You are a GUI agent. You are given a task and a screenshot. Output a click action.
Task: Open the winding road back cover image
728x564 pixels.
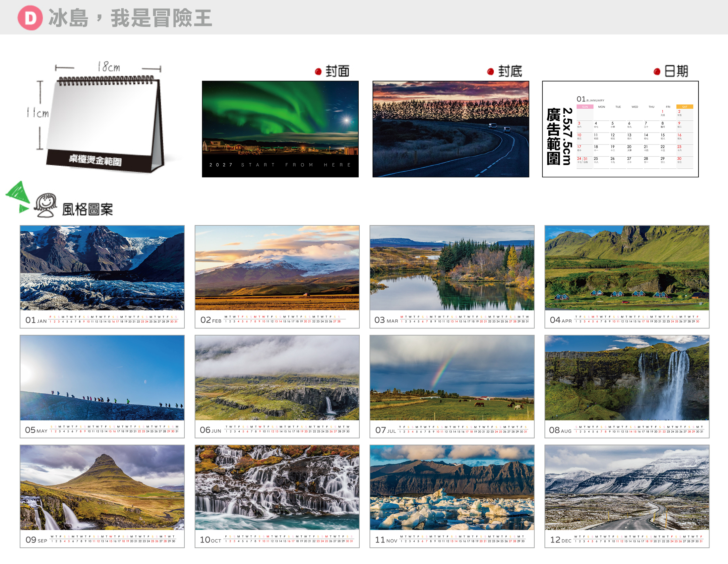(451, 129)
